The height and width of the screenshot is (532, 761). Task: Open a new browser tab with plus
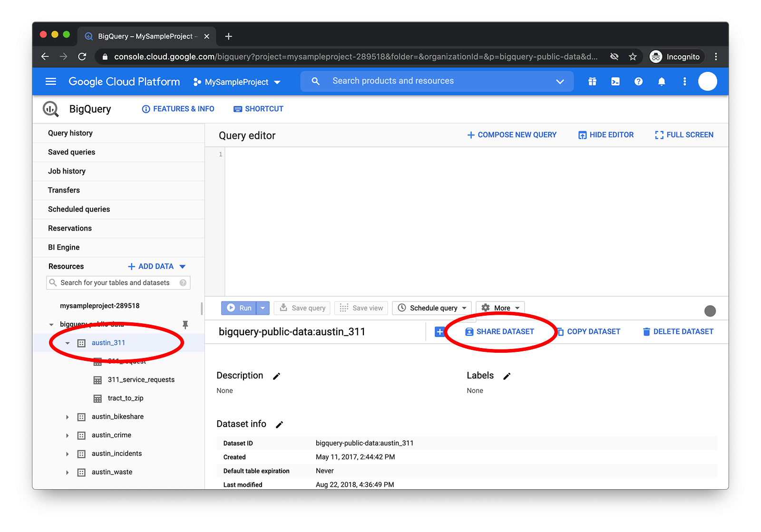tap(228, 36)
